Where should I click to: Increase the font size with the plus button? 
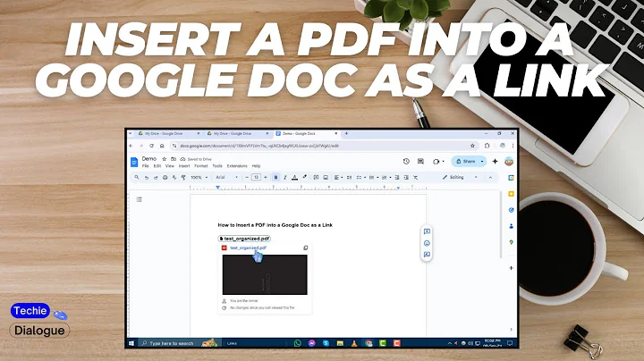(266, 177)
